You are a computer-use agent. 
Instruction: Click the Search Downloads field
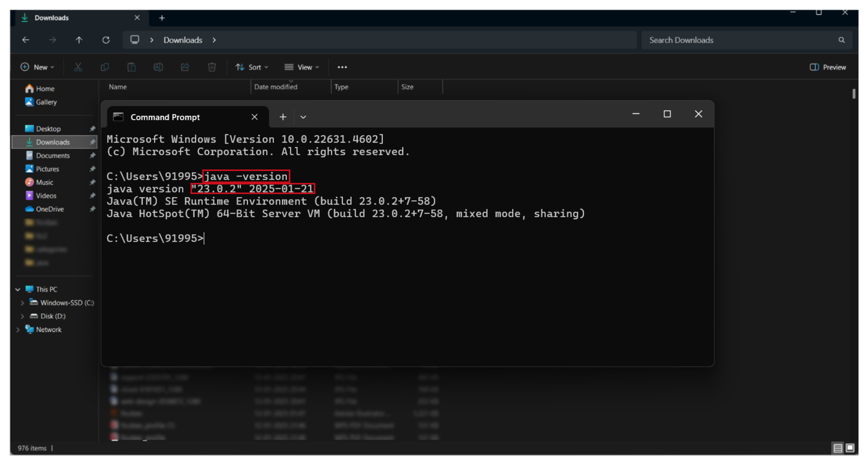pos(746,40)
